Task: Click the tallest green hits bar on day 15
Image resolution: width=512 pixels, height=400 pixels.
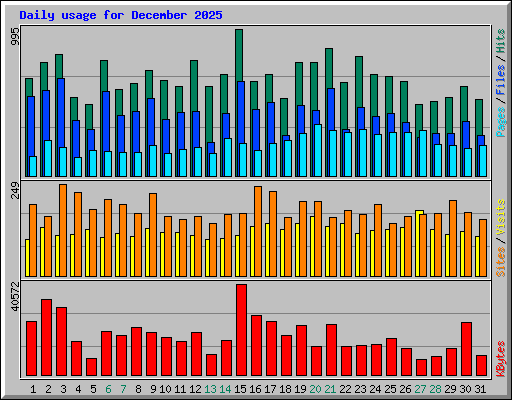Action: (239, 55)
